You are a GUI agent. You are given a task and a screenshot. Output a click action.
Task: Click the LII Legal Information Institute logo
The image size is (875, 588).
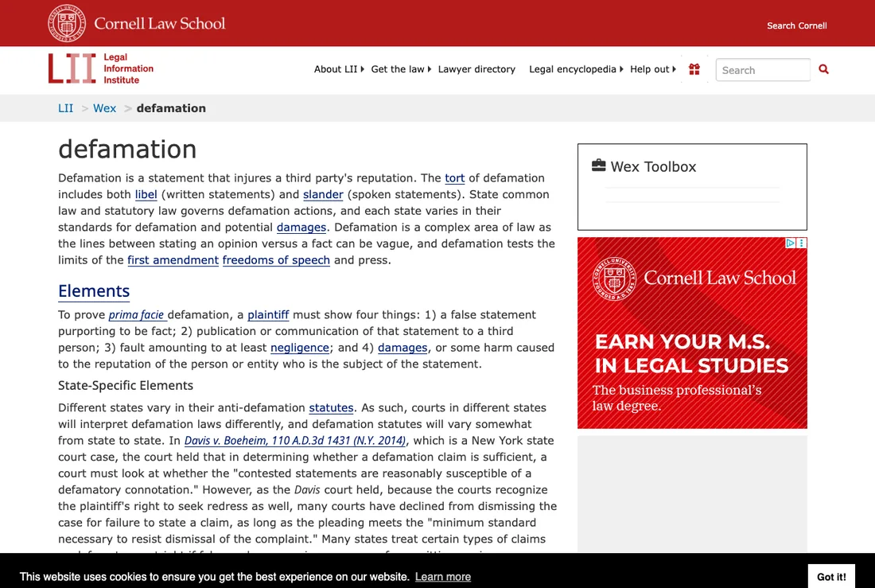[x=101, y=68]
